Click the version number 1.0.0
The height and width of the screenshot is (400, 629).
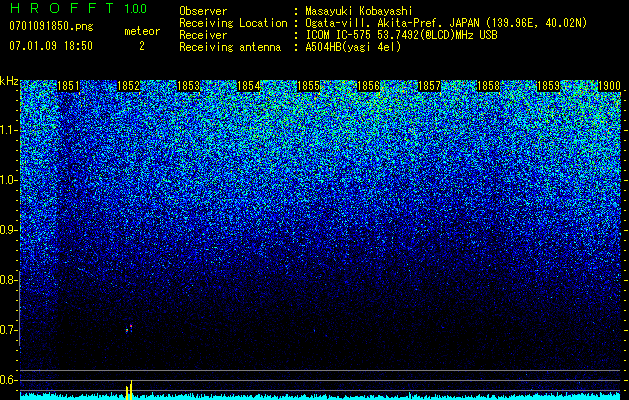[136, 9]
